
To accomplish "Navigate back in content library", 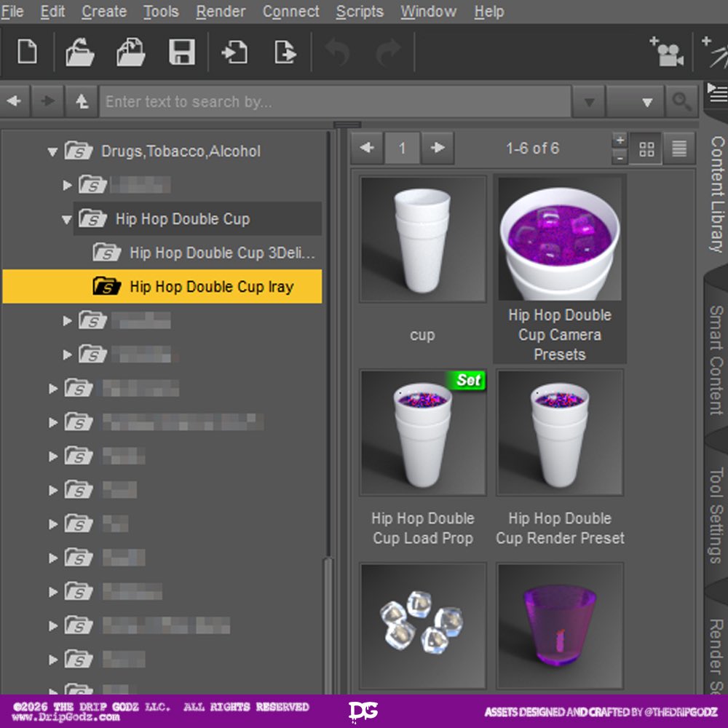I will pos(15,100).
